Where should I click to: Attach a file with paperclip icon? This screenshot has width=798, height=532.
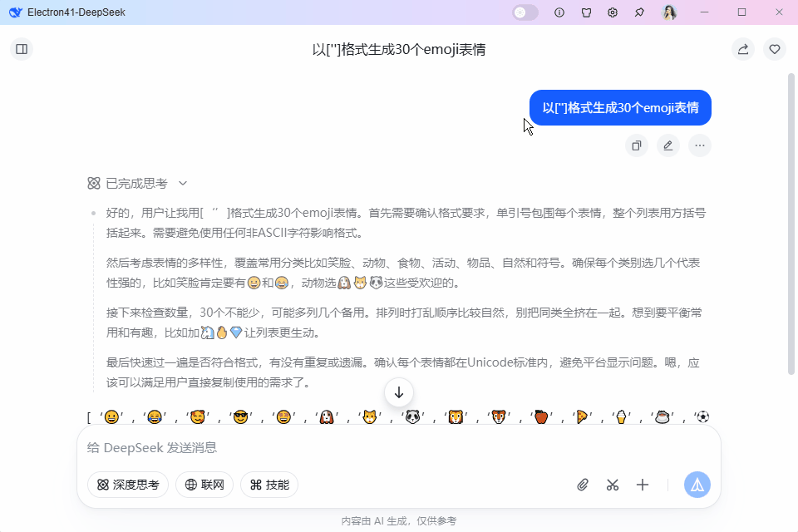pyautogui.click(x=583, y=485)
